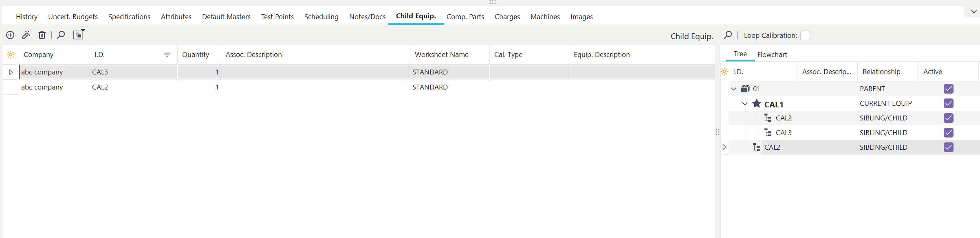The height and width of the screenshot is (238, 980).
Task: Click the search magnifier icon in left toolbar
Action: (61, 35)
